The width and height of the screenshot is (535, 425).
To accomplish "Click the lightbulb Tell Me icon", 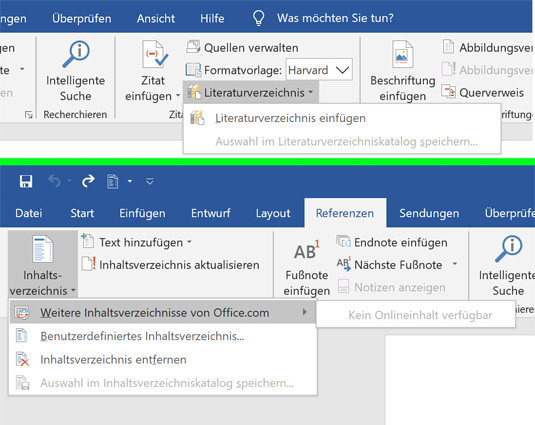I will tap(259, 18).
